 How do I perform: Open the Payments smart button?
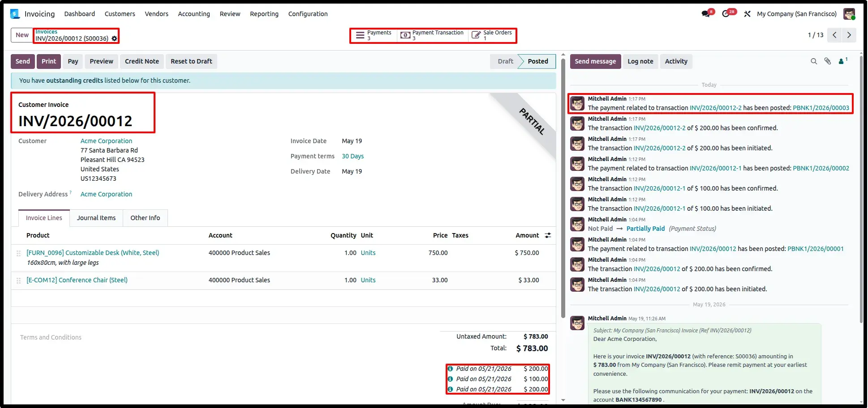pyautogui.click(x=373, y=35)
